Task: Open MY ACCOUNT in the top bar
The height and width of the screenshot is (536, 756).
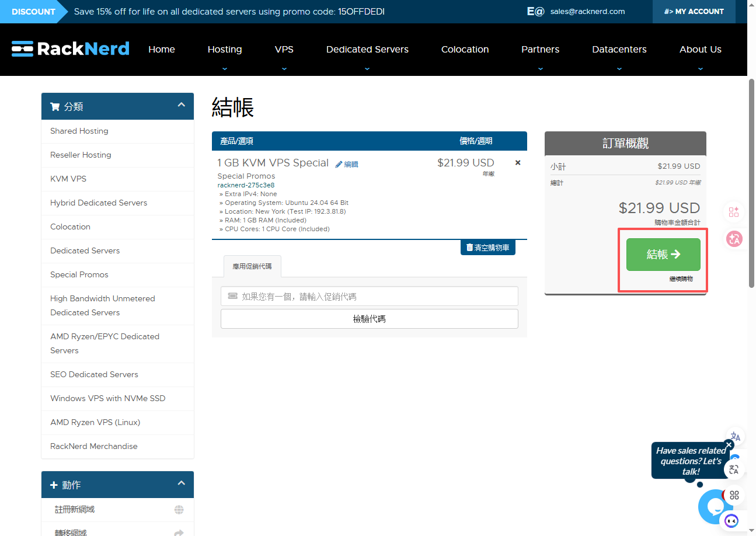Action: (x=694, y=12)
